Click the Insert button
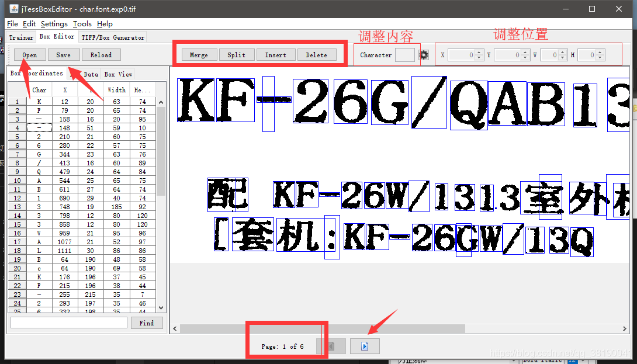Image resolution: width=637 pixels, height=364 pixels. [275, 55]
